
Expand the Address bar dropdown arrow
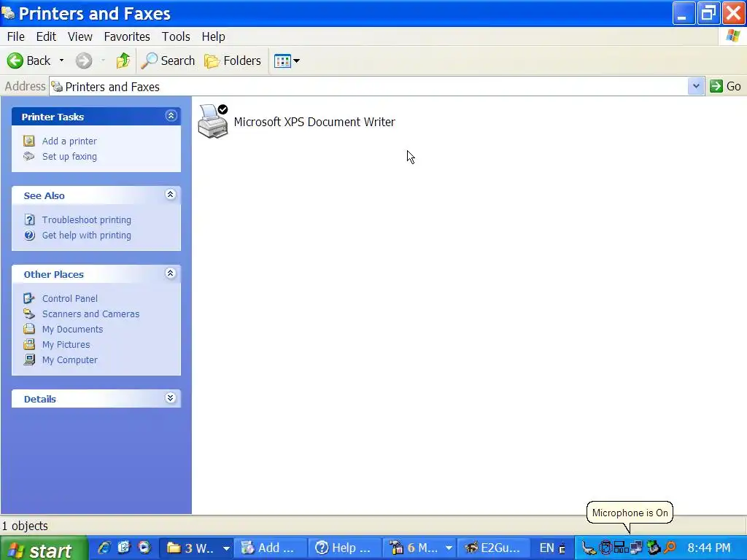(x=696, y=87)
